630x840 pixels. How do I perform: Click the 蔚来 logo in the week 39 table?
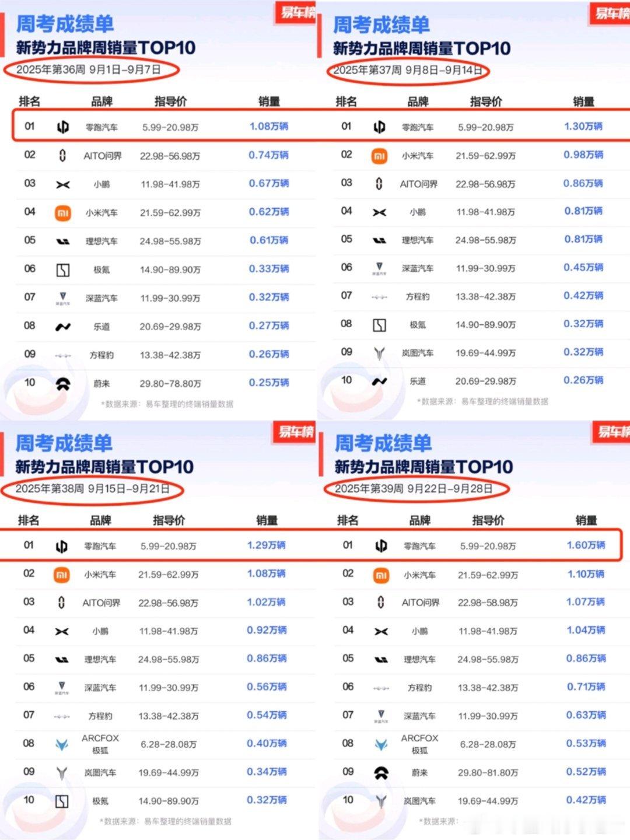click(381, 773)
